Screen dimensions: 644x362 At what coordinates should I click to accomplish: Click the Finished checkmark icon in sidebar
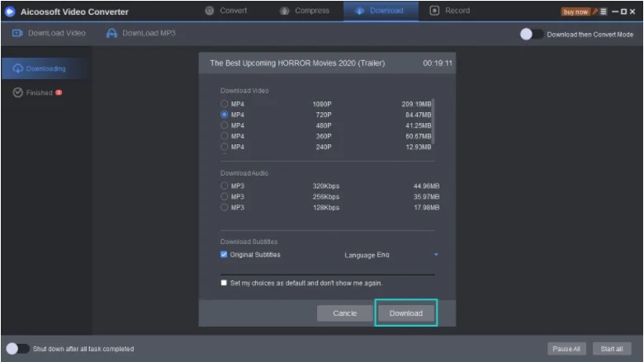18,92
